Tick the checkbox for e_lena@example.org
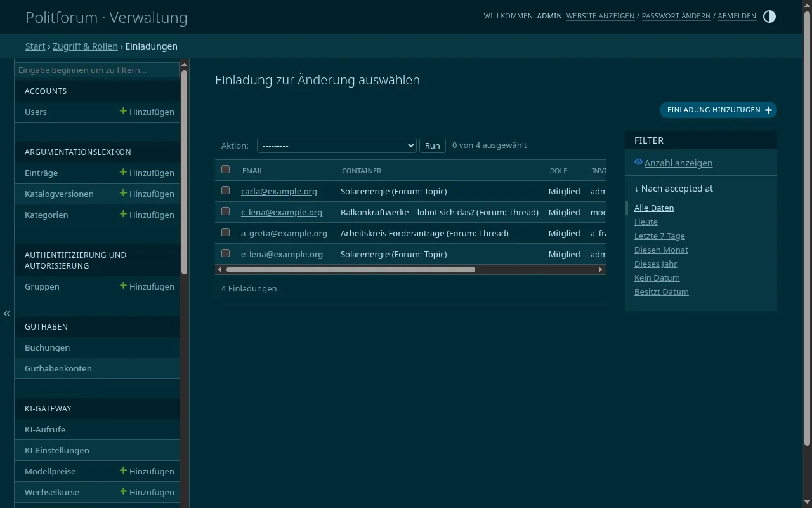The image size is (812, 508). click(225, 253)
